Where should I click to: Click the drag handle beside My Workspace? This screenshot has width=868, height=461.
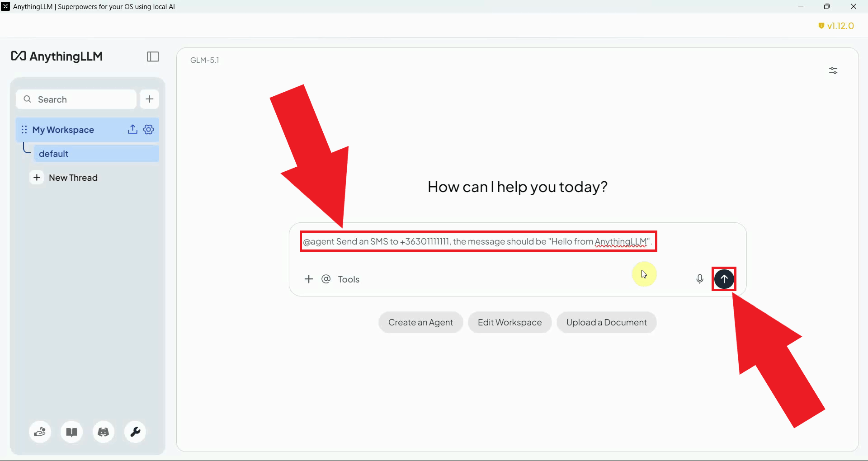coord(24,130)
